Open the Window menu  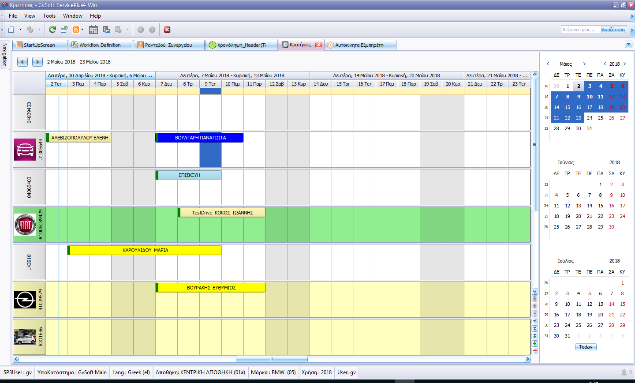tap(72, 16)
